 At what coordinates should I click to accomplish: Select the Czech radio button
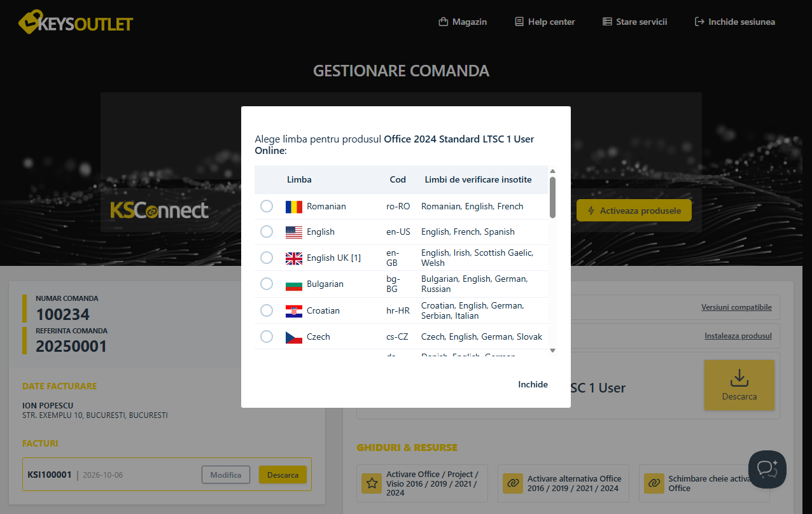tap(267, 337)
